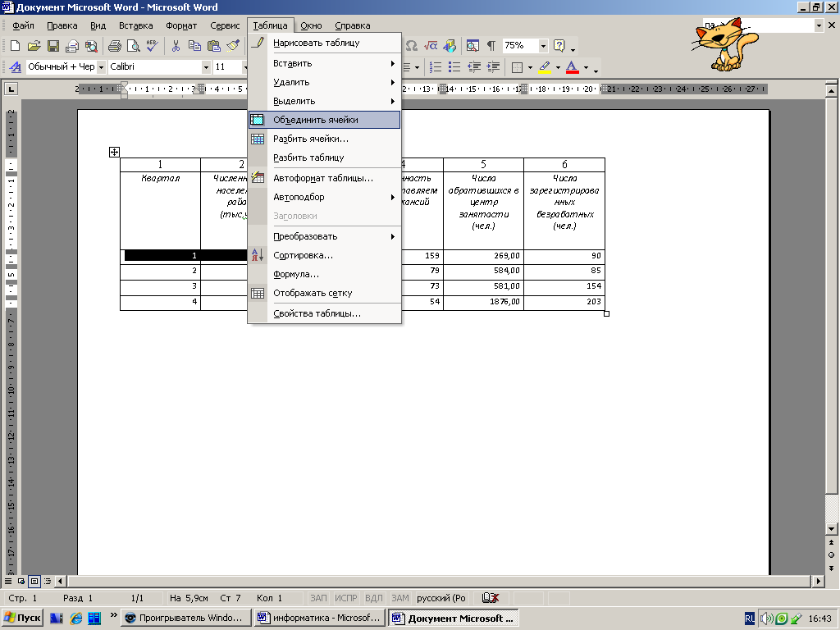The image size is (840, 630).
Task: Insert symbol using the Omega icon
Action: pos(411,46)
